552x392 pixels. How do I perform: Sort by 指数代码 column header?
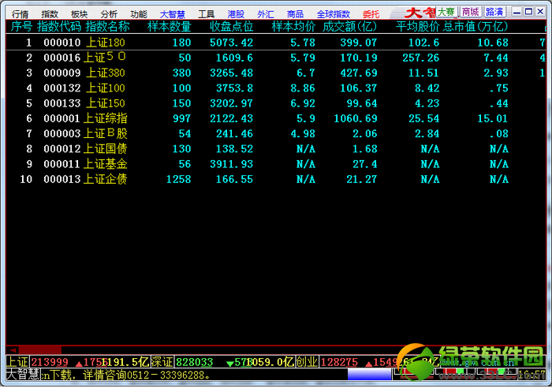click(59, 26)
